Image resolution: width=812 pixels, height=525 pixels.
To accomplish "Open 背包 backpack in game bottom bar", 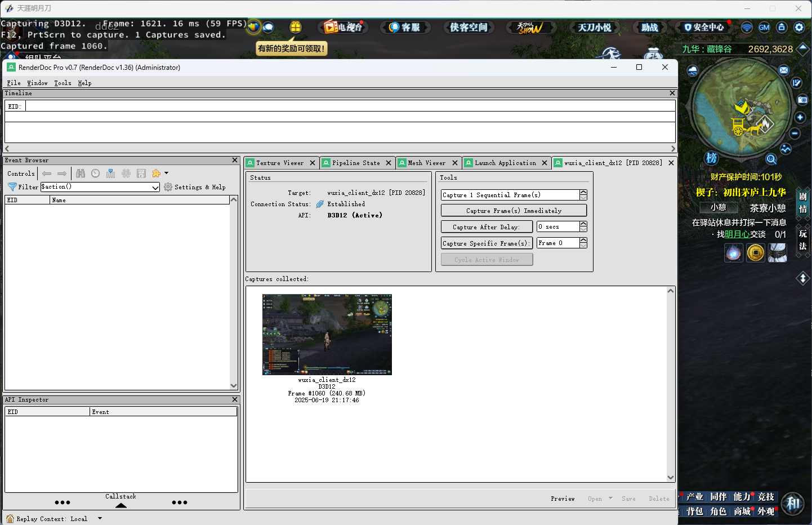I will [x=695, y=511].
